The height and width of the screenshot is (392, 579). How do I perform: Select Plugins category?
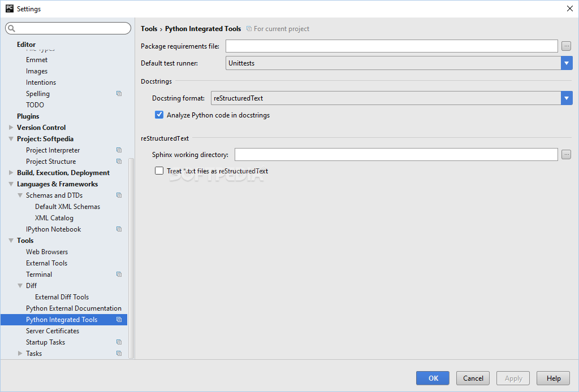(x=28, y=116)
